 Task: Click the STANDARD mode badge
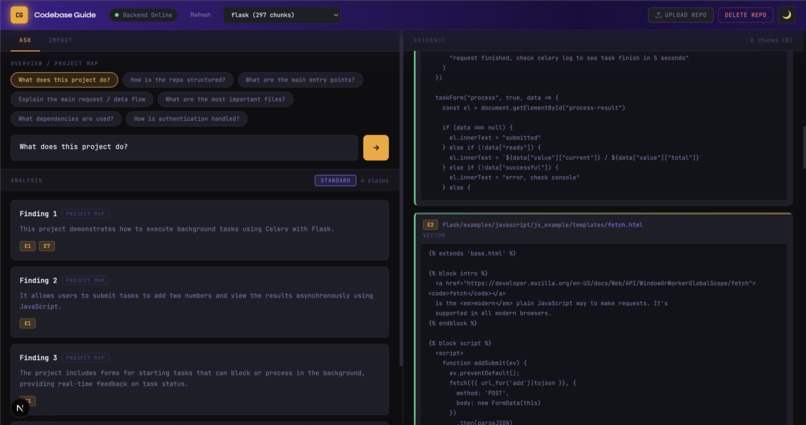(335, 180)
